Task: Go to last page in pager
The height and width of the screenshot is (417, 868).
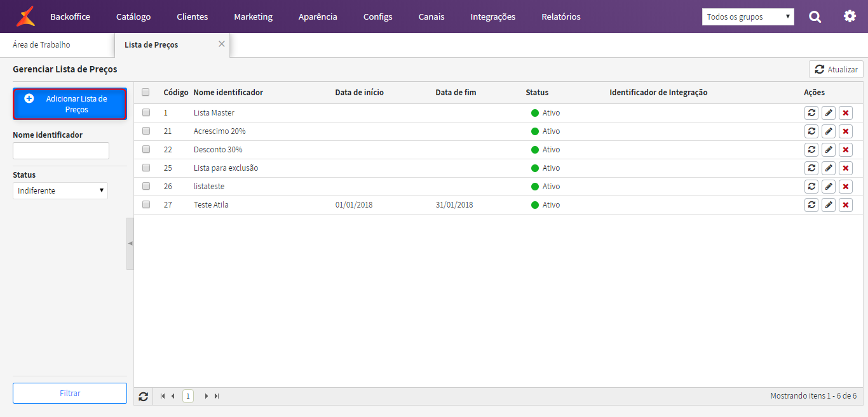Action: click(217, 396)
